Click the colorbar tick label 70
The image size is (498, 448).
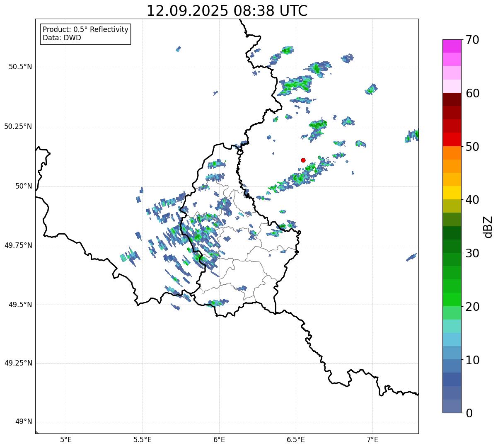coord(472,40)
